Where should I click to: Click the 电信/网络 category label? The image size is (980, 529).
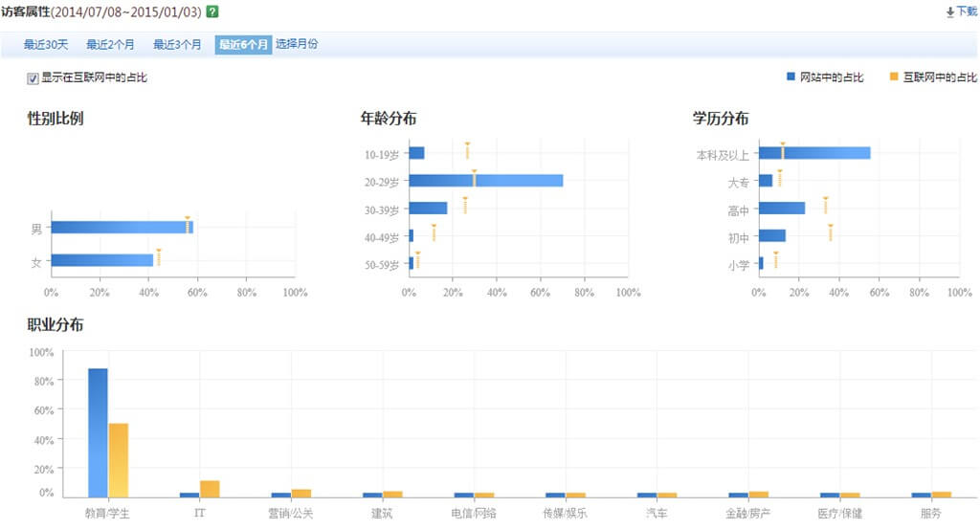click(x=474, y=514)
